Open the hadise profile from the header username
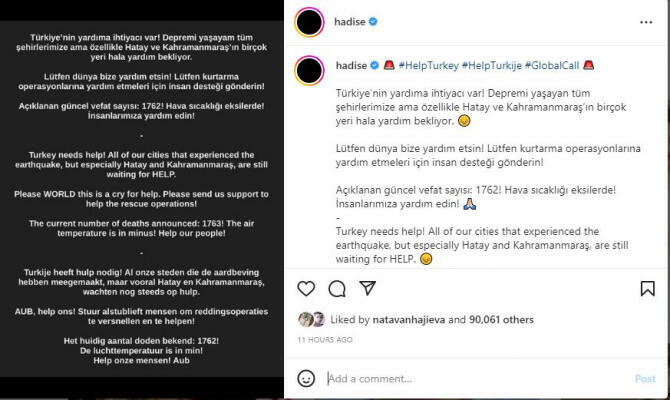The image size is (670, 400). 349,19
